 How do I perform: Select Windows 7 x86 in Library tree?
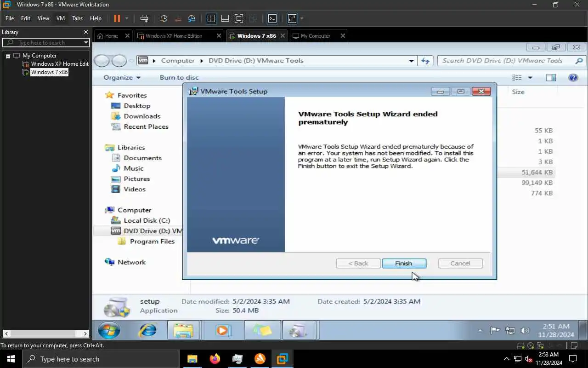(x=49, y=72)
